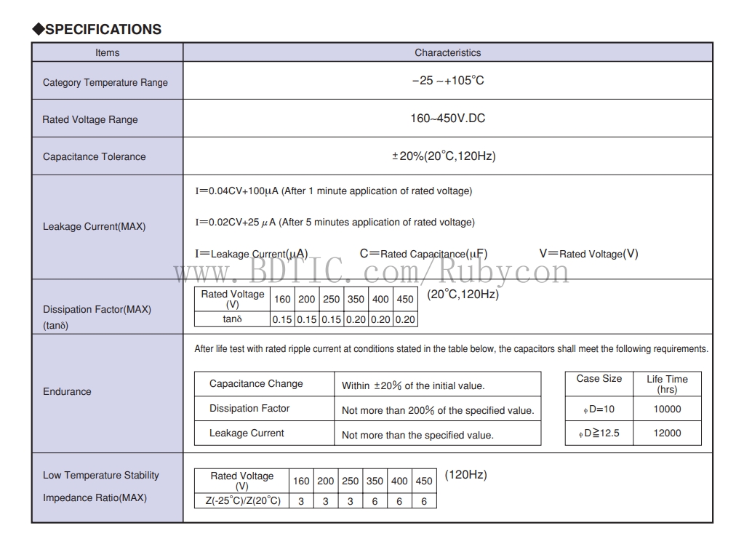This screenshot has width=744, height=560.
Task: Click 0.15 under 160 volts
Action: [x=282, y=320]
